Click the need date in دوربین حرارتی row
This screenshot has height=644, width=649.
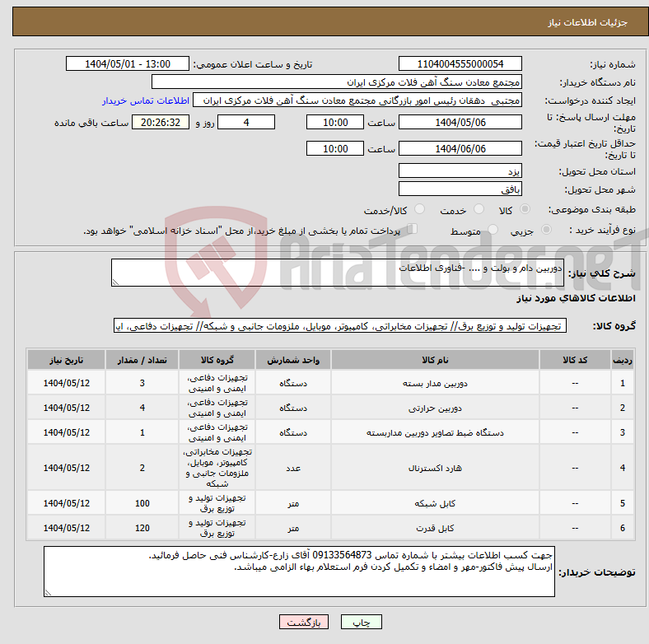click(66, 408)
